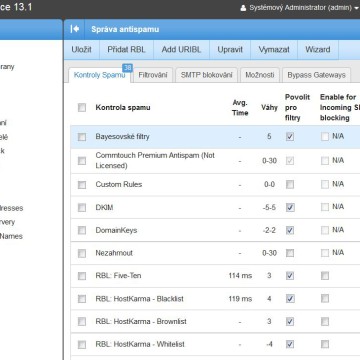Open SMTP blokování tab
The image size is (360, 360).
206,75
